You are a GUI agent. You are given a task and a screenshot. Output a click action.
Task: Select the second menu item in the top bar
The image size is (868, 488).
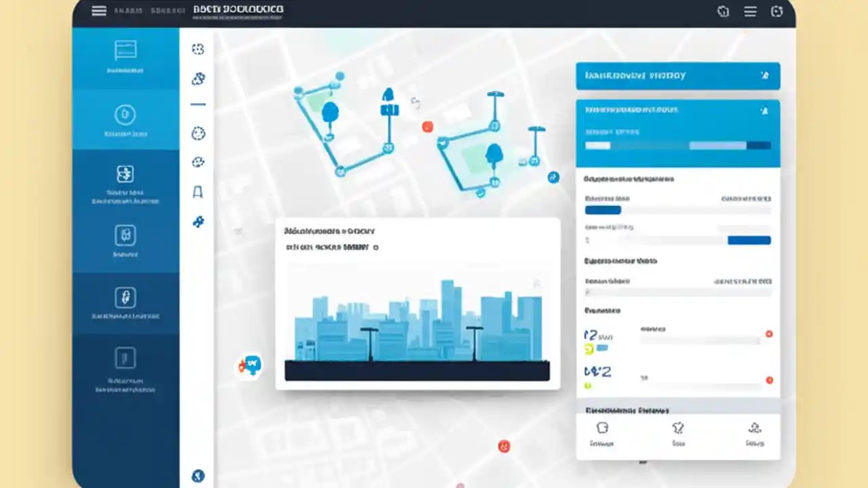tap(168, 10)
